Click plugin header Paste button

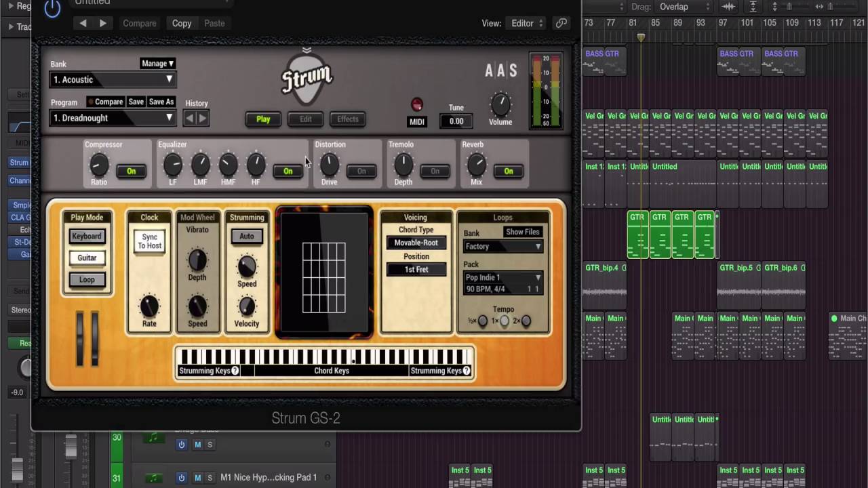(214, 23)
